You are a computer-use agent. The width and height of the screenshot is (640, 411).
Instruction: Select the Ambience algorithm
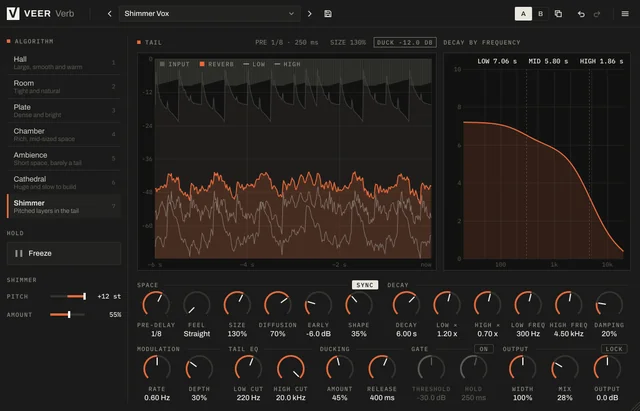click(64, 158)
